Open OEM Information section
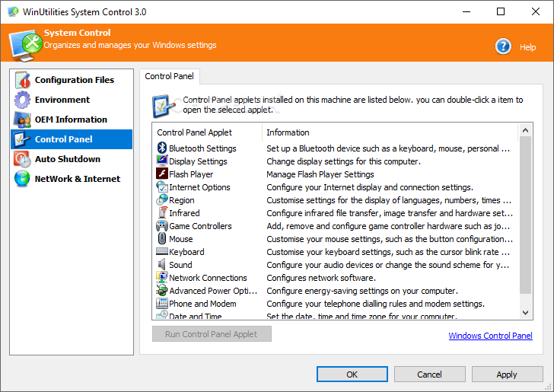The width and height of the screenshot is (554, 392). pos(72,120)
